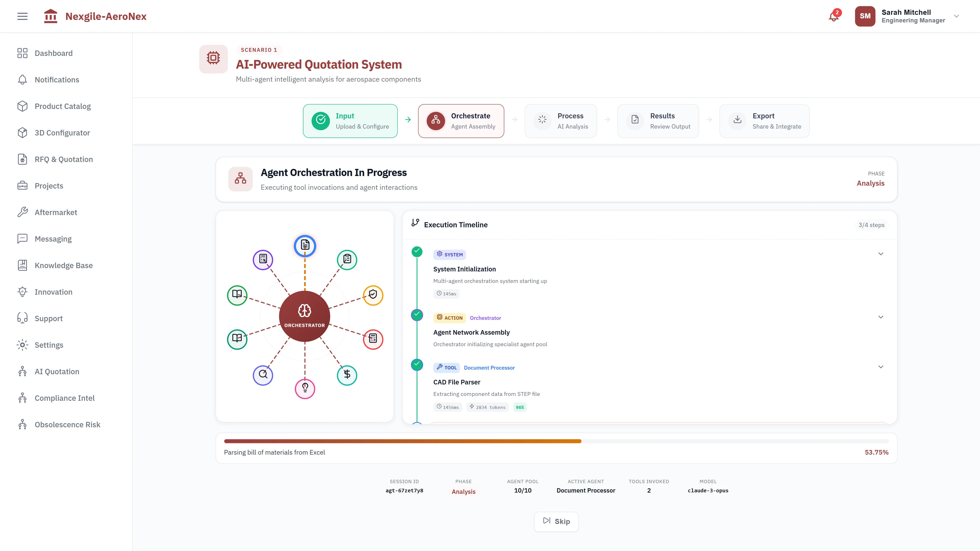Expand the Agent Network Assembly details

tap(881, 317)
